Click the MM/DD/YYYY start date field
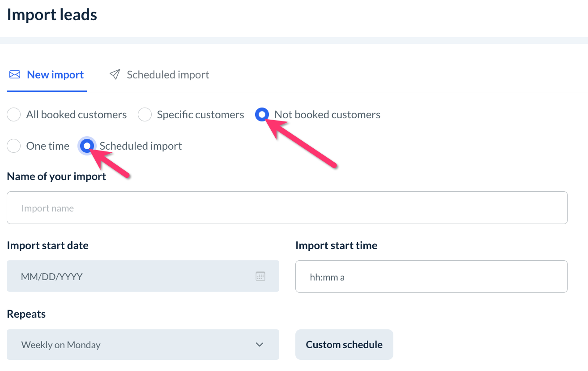Viewport: 588px width, 371px height. click(134, 276)
